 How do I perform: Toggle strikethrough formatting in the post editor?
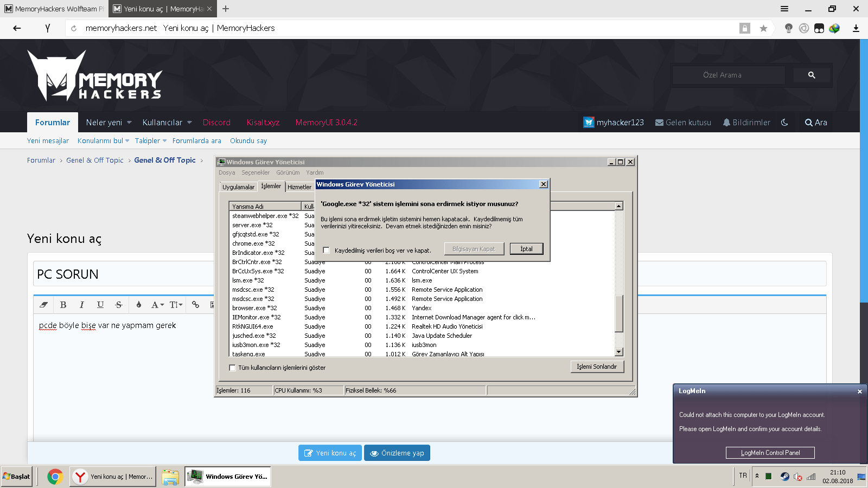click(x=119, y=305)
